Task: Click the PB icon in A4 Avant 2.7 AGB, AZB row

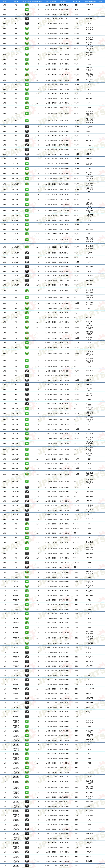Action: click(27, 229)
